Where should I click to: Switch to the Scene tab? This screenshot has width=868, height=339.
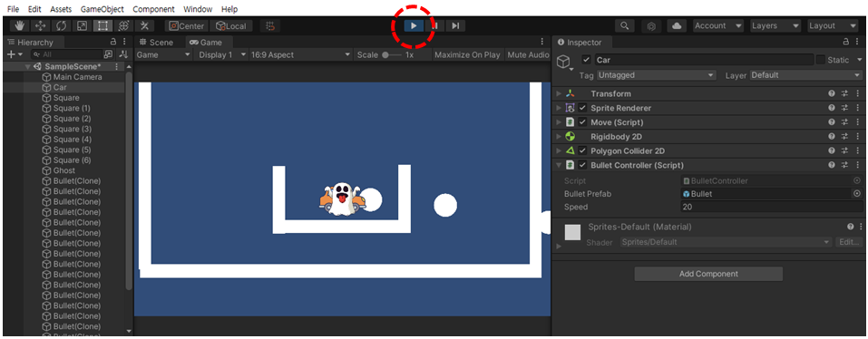(156, 42)
